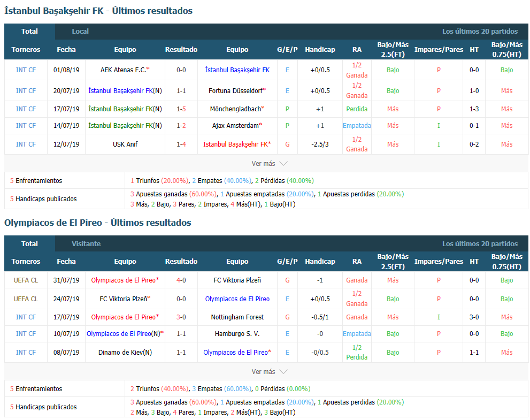Open 3-0 result of Olympiacos vs Nottingham Forest
The image size is (530, 420).
tap(181, 317)
